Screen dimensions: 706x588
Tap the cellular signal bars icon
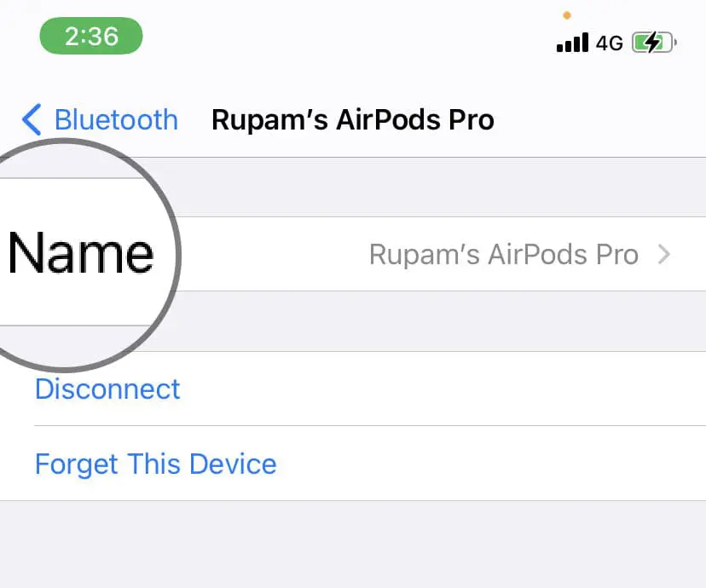[572, 43]
